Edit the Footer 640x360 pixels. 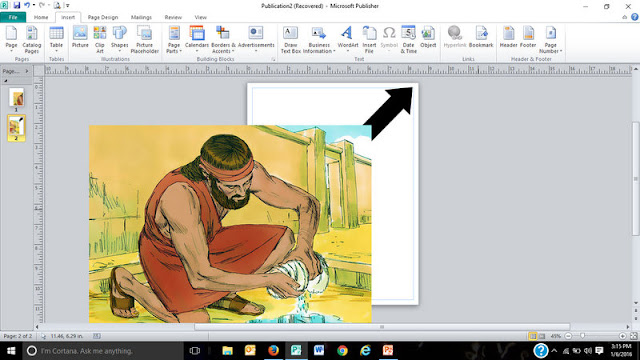click(528, 37)
